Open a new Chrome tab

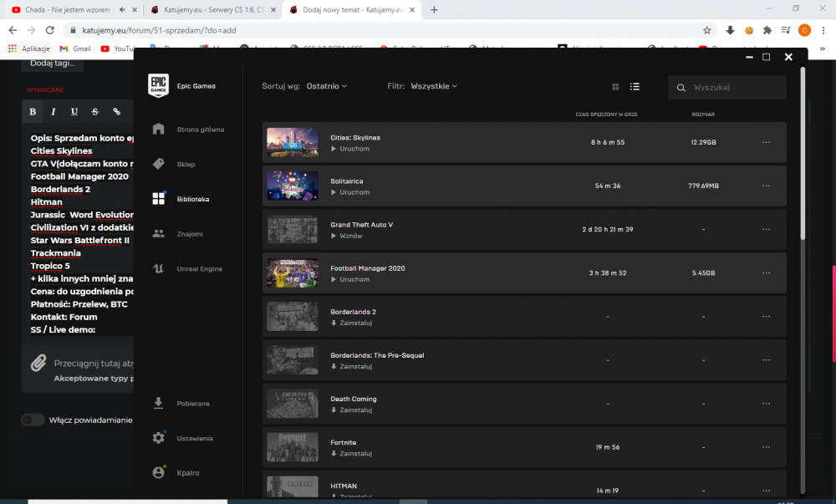(434, 9)
